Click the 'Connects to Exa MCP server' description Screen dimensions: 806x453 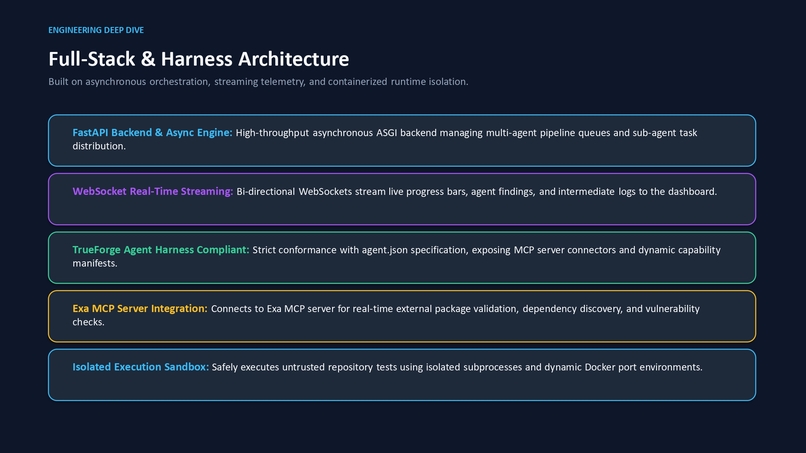point(386,315)
